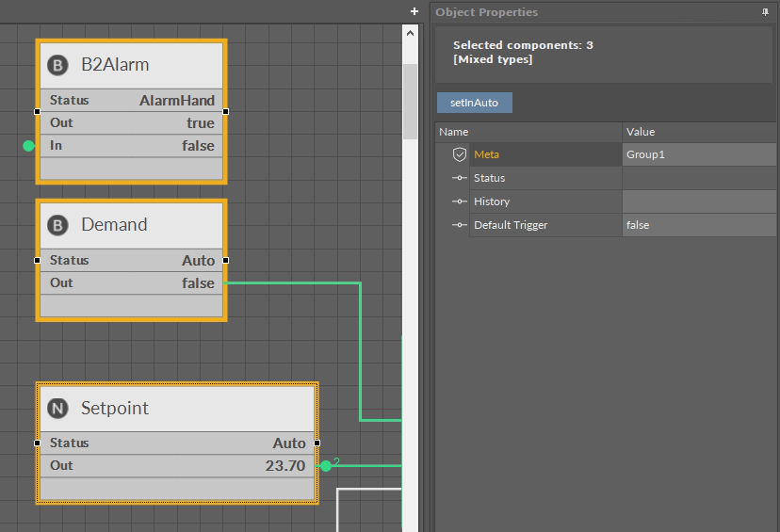780x532 pixels.
Task: Click the Value column header
Action: click(641, 132)
